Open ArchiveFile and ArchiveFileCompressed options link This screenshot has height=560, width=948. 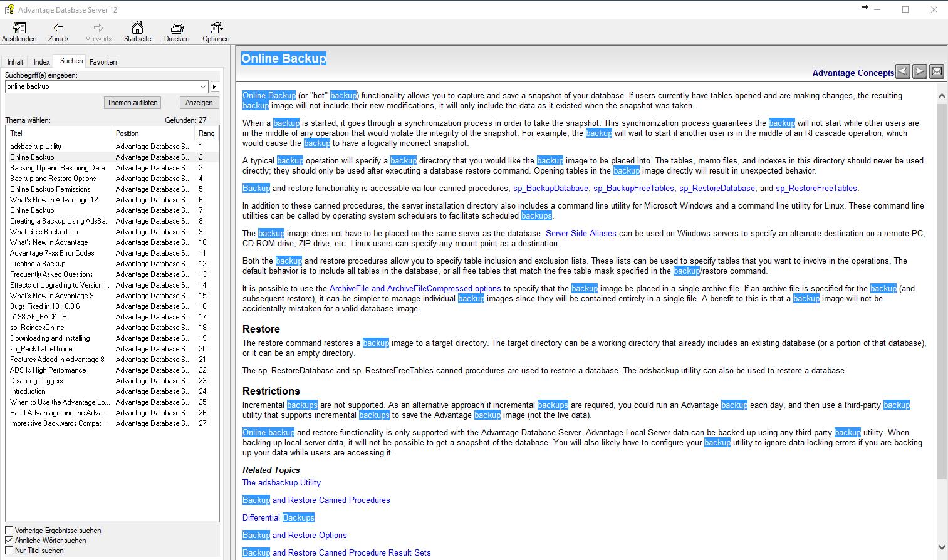(415, 289)
